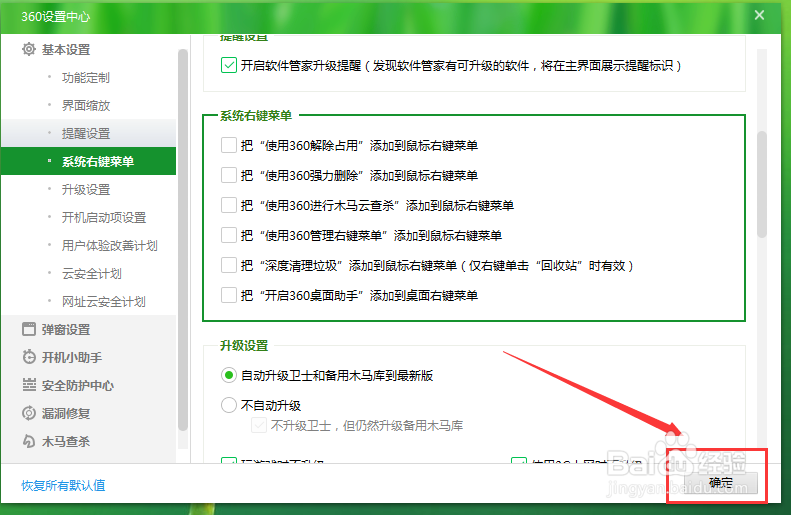The image size is (791, 515).
Task: Click the 开机小助手 clock icon
Action: tap(29, 357)
